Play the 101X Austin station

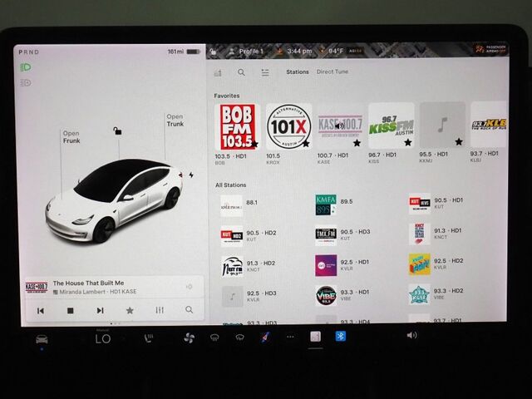288,126
